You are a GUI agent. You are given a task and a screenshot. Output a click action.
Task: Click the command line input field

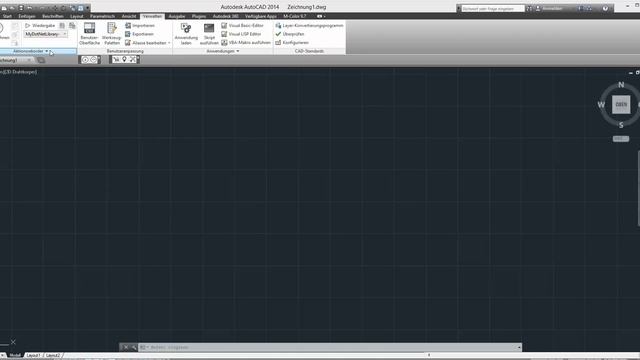(330, 347)
